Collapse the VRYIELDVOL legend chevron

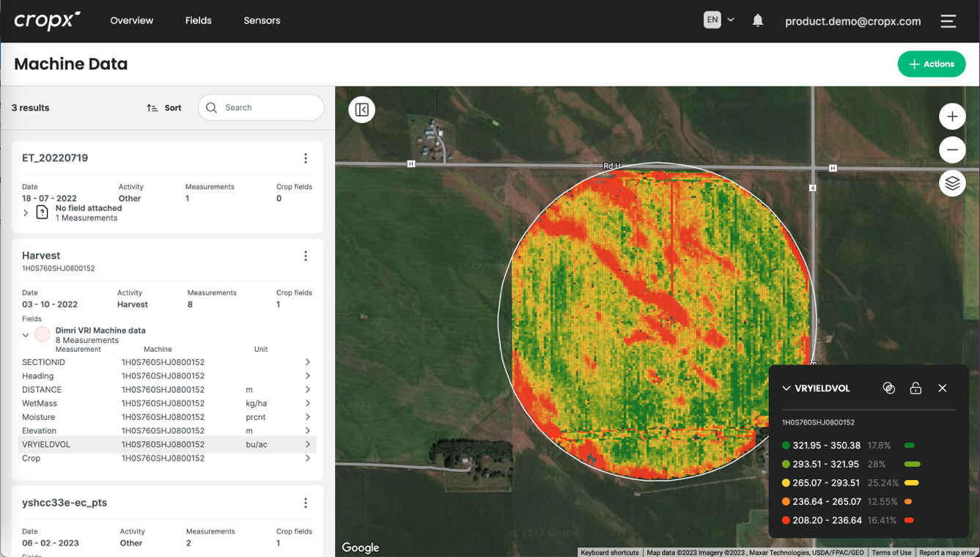(x=786, y=388)
